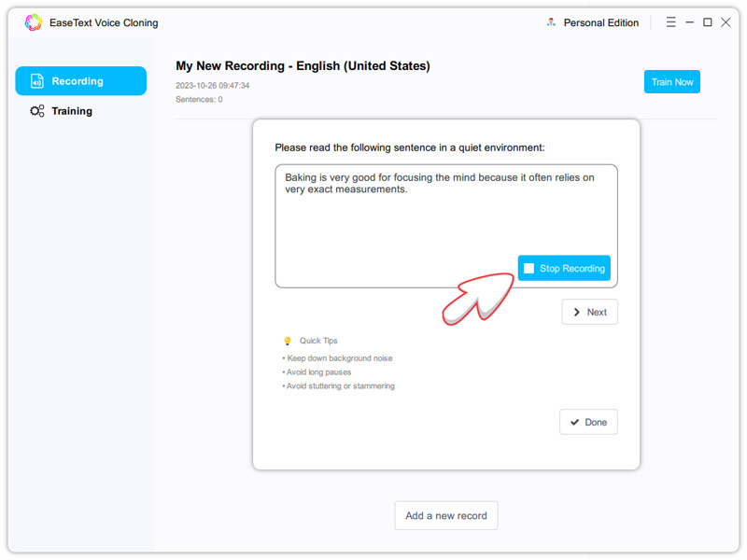
Task: Close the EaseText window
Action: 726,22
